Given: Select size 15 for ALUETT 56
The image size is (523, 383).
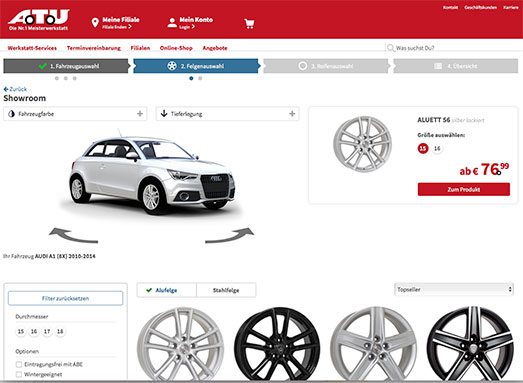Looking at the screenshot, I should [x=423, y=148].
